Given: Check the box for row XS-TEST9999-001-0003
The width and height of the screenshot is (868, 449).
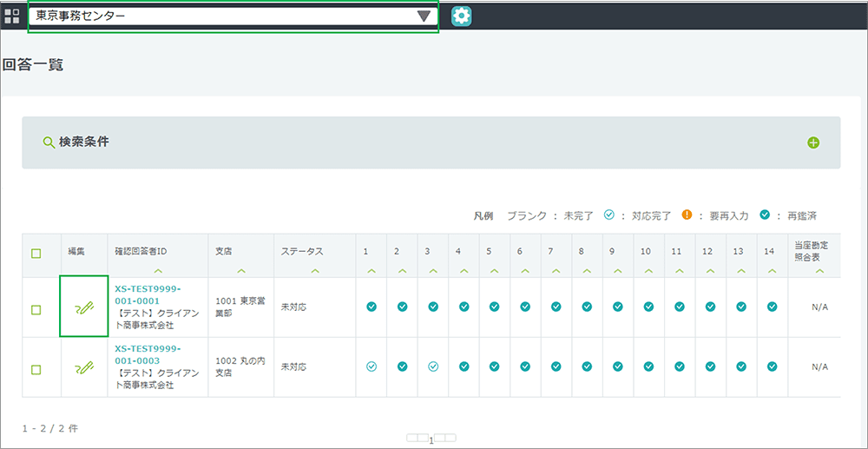Looking at the screenshot, I should click(36, 369).
